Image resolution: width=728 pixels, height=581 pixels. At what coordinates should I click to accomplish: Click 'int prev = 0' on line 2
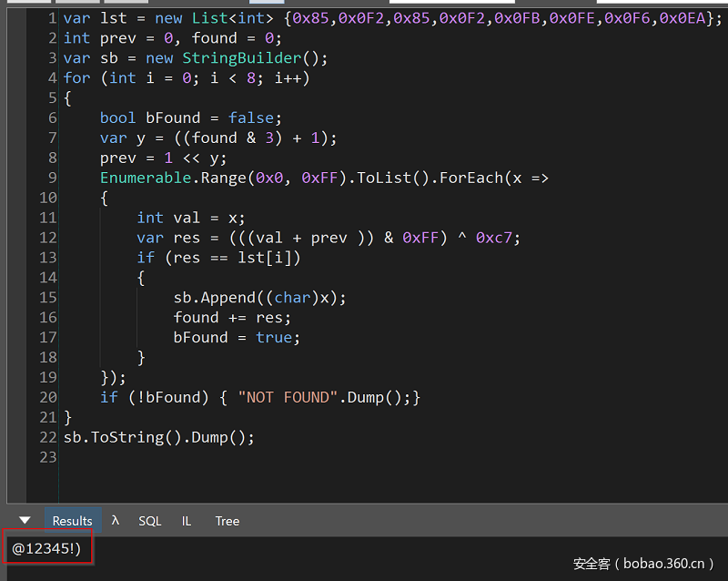[x=118, y=38]
